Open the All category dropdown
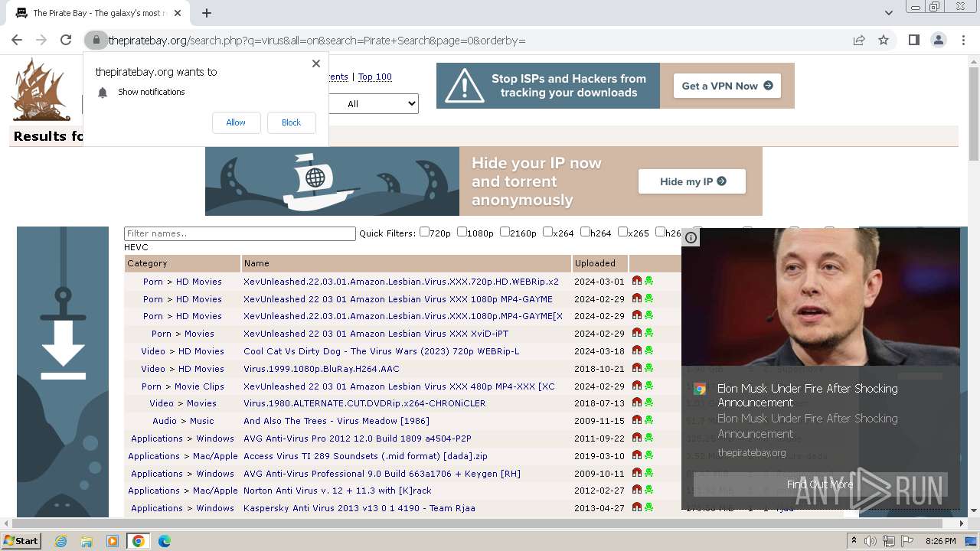Screen dimensions: 980x551 tap(374, 103)
